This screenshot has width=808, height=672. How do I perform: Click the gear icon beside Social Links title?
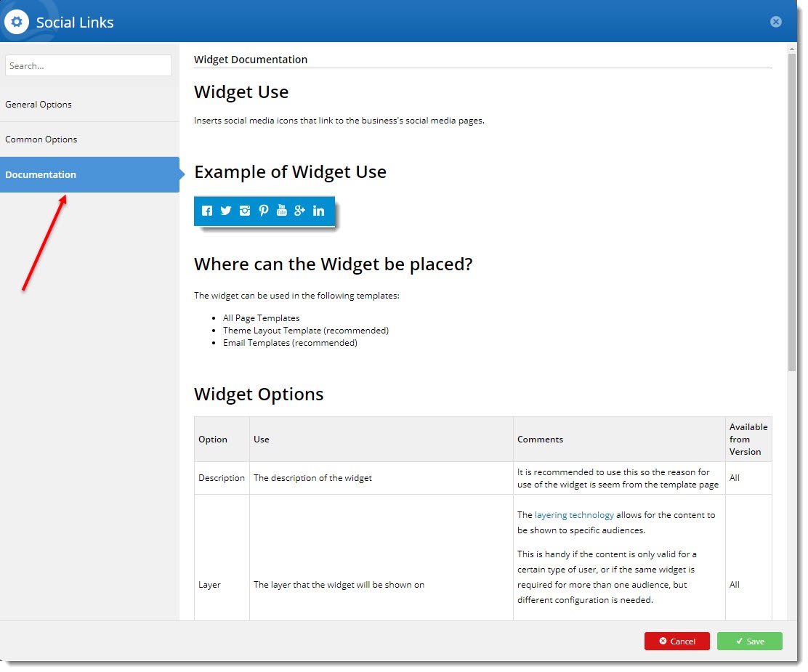point(16,22)
